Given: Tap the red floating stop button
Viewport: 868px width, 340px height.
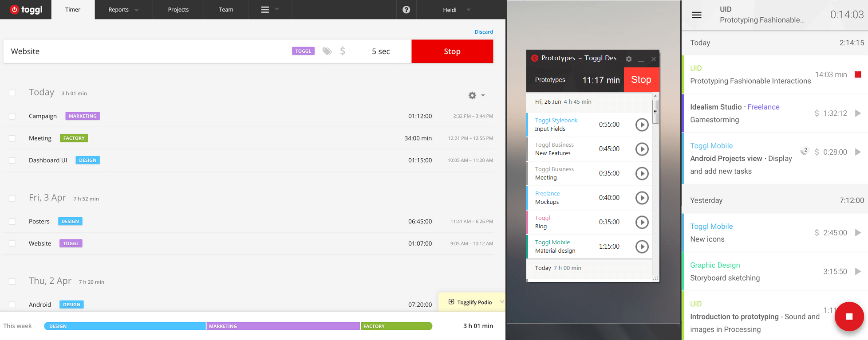Looking at the screenshot, I should (x=849, y=317).
